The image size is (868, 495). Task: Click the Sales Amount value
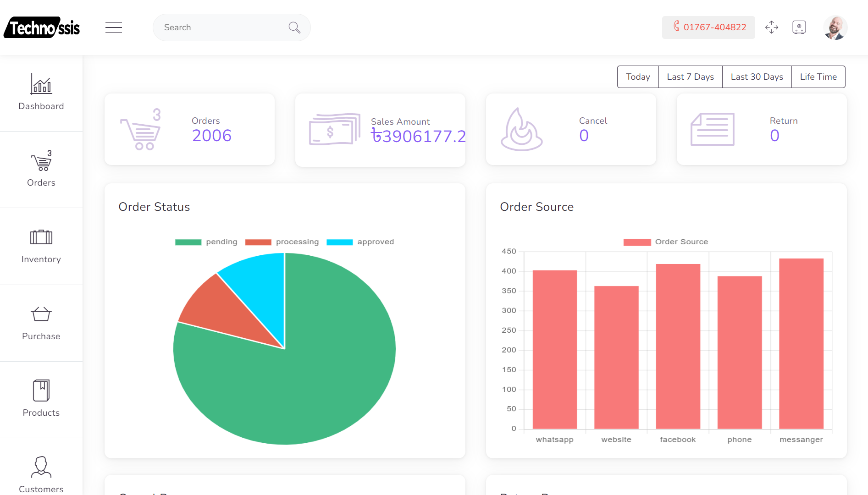click(x=418, y=136)
